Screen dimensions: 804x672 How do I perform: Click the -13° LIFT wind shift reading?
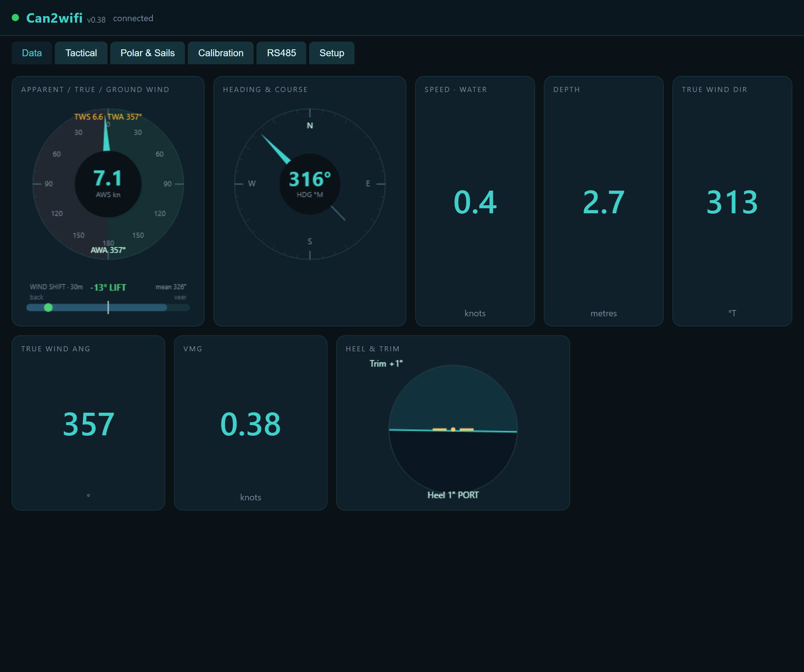(x=108, y=287)
